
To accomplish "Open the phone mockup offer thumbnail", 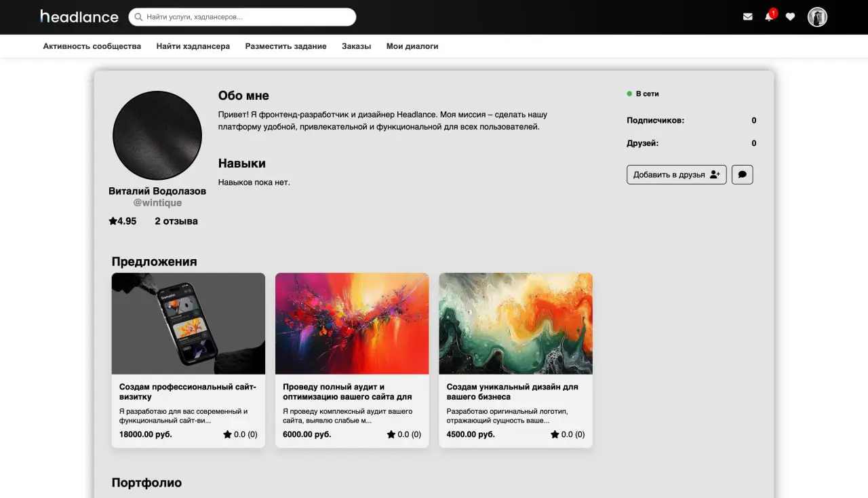I will (189, 324).
